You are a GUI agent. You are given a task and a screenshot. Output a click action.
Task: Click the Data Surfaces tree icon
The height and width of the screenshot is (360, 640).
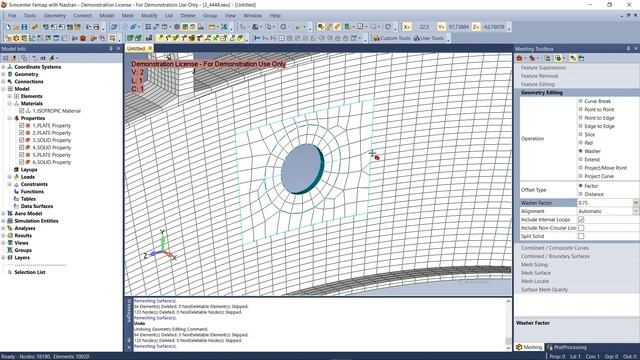click(16, 206)
